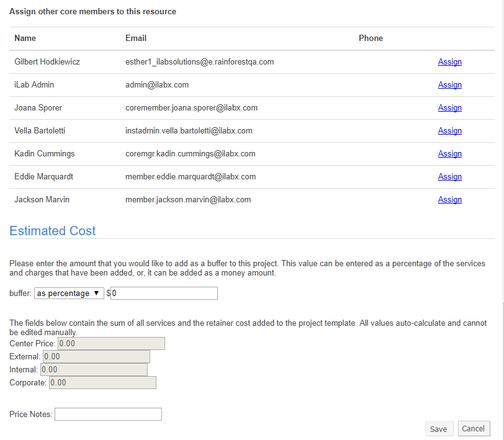This screenshot has height=440, width=504.
Task: Click the External price field
Action: (x=96, y=357)
